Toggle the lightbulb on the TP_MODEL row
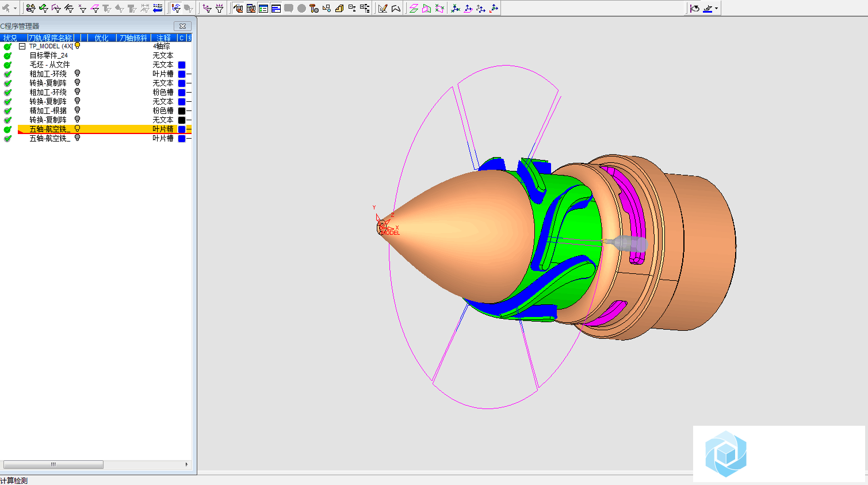 77,45
